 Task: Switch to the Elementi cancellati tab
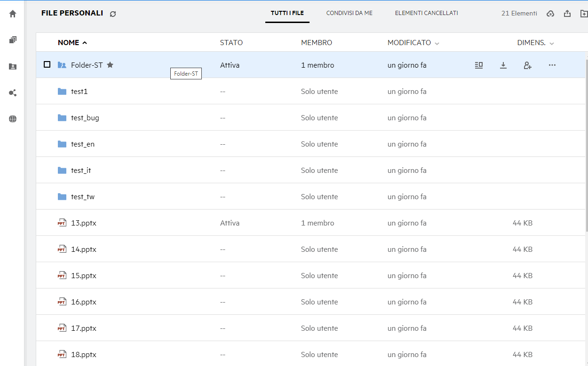coord(426,13)
